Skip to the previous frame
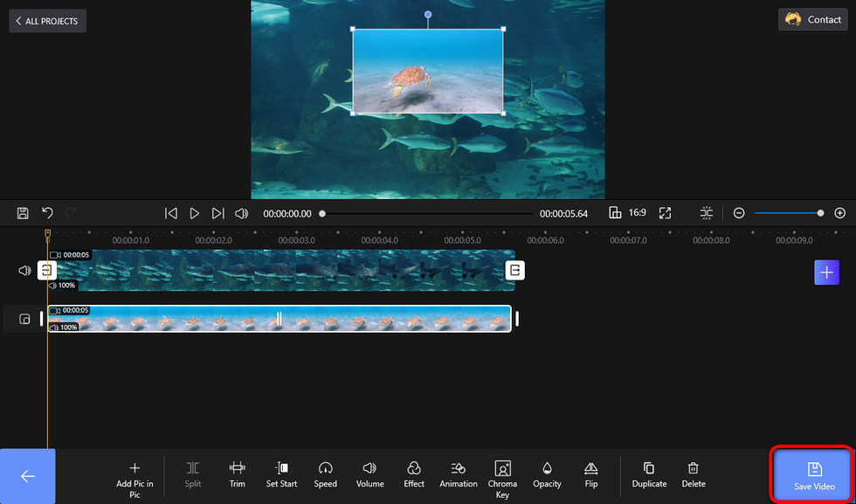Screen dimensions: 856x504 click(x=171, y=213)
